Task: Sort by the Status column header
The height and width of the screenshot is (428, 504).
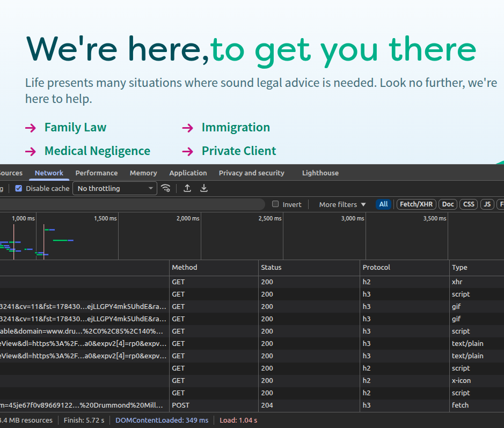Action: [x=309, y=268]
